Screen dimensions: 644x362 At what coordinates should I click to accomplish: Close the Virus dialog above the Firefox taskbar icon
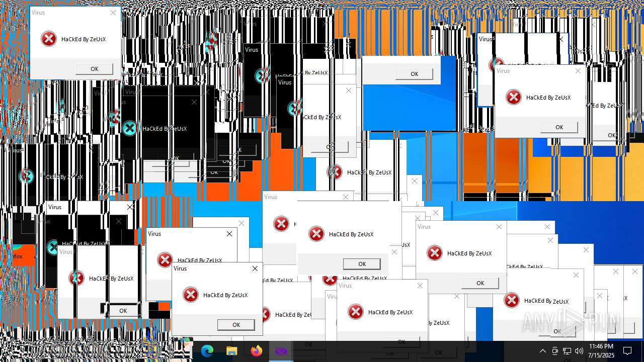pyautogui.click(x=255, y=268)
